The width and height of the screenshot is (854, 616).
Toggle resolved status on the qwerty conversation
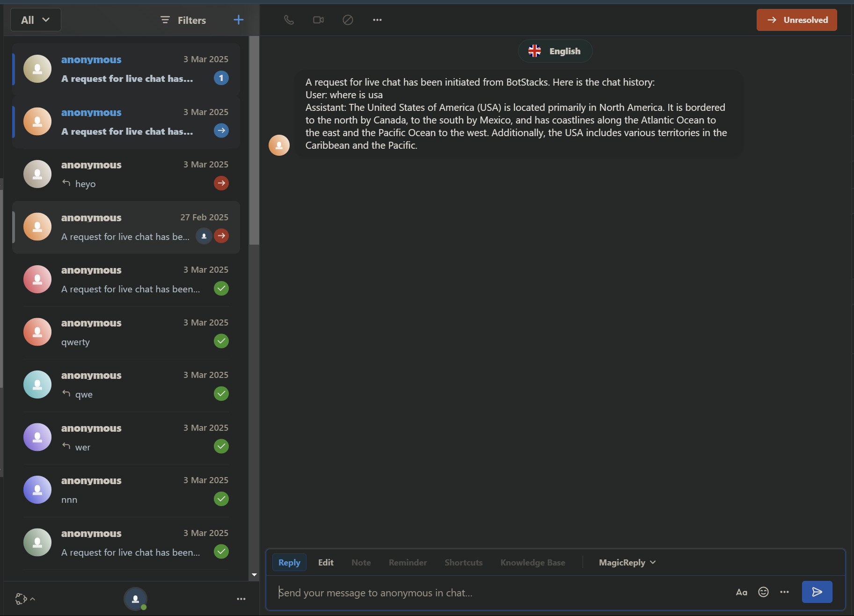[x=221, y=341]
